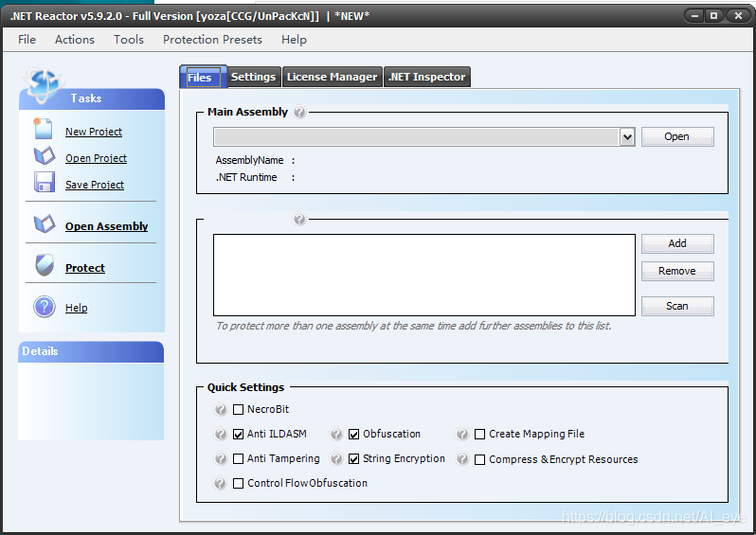The height and width of the screenshot is (535, 756).
Task: Check Create Mapping File option
Action: 479,435
